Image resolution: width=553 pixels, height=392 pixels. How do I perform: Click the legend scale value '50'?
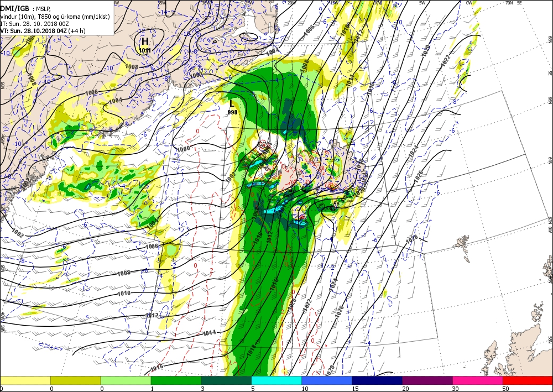coord(506,389)
